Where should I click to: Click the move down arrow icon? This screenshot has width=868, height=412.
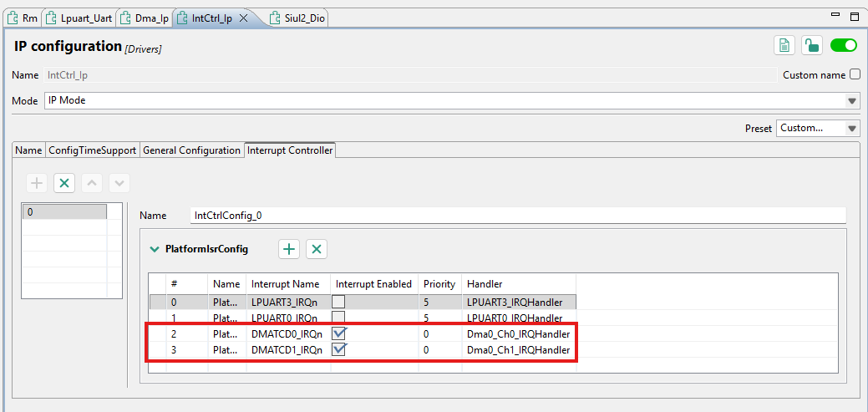(x=119, y=183)
